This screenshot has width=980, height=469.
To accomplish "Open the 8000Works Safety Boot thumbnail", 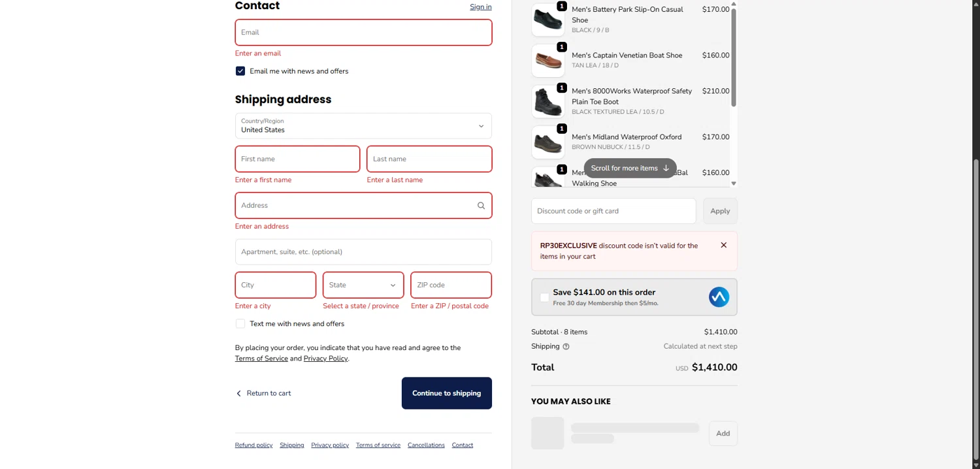I will click(547, 101).
